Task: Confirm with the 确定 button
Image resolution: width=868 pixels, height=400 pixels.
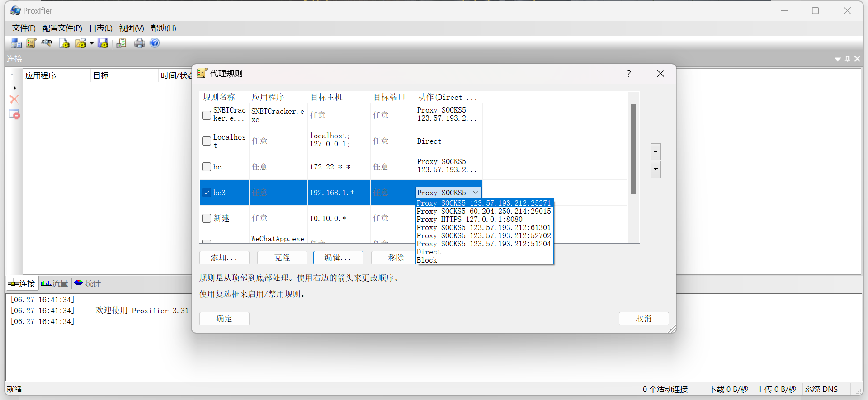Action: tap(224, 319)
